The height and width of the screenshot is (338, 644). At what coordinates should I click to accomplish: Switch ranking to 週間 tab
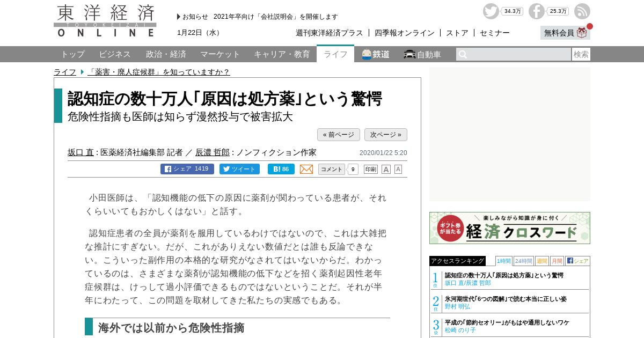click(x=541, y=261)
